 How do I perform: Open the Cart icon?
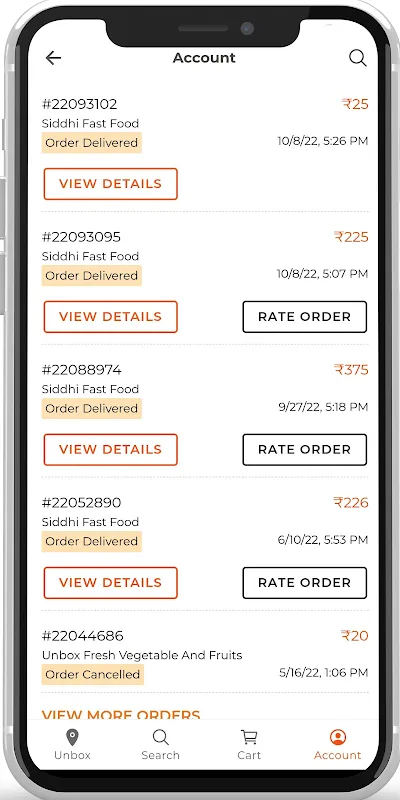point(249,737)
